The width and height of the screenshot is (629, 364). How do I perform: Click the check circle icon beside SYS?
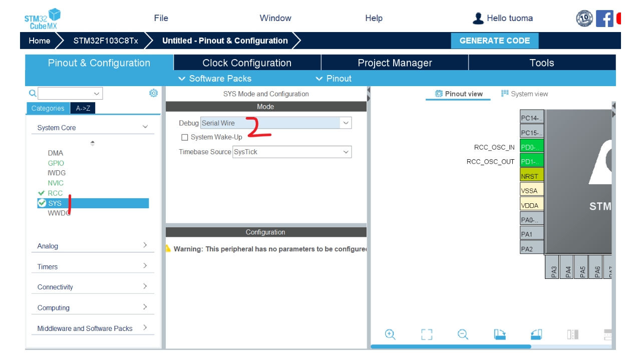tap(42, 203)
